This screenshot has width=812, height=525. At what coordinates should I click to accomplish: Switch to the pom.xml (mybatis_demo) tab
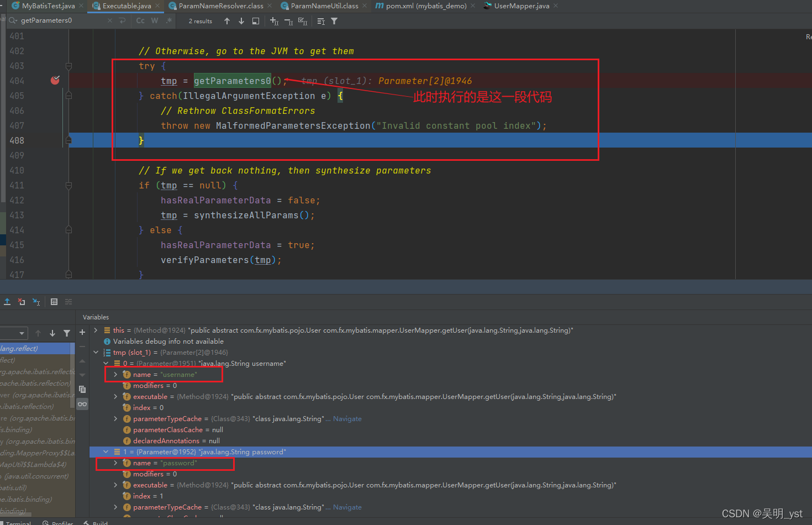pos(426,6)
